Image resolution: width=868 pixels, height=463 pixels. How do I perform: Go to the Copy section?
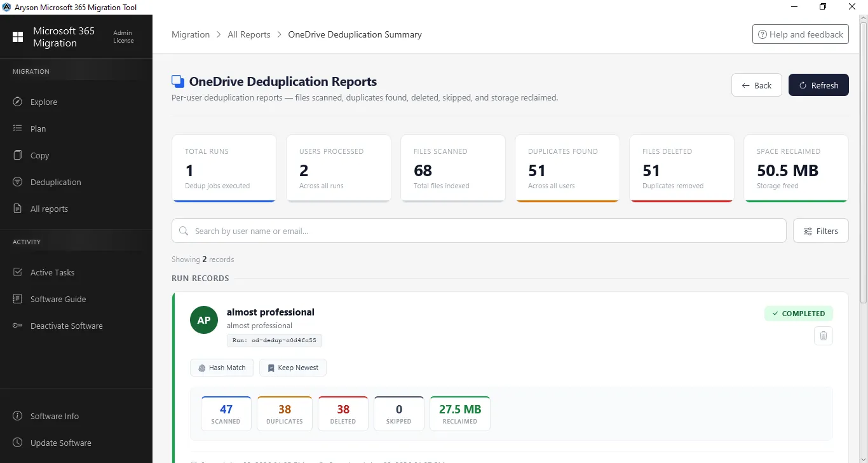tap(76, 155)
